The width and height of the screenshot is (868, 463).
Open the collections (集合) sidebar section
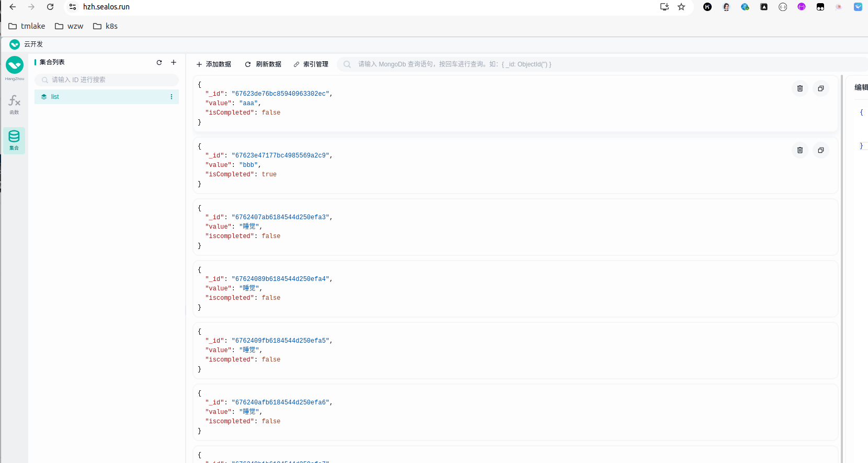click(14, 140)
